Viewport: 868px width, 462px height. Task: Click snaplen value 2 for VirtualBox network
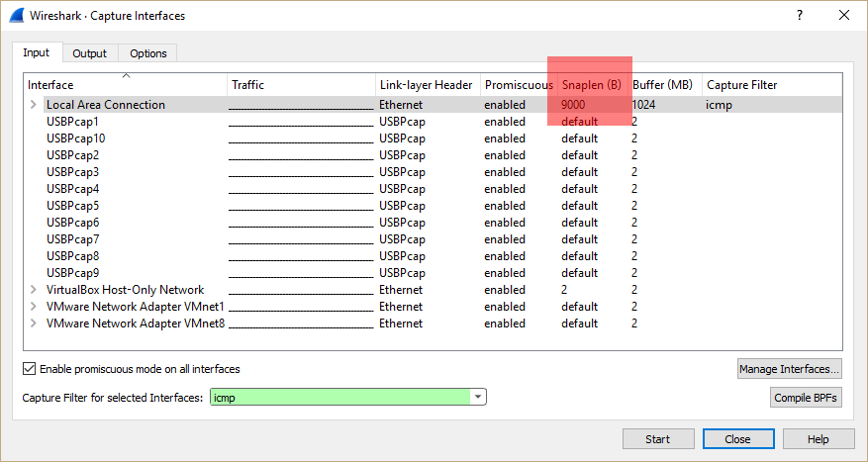point(564,290)
